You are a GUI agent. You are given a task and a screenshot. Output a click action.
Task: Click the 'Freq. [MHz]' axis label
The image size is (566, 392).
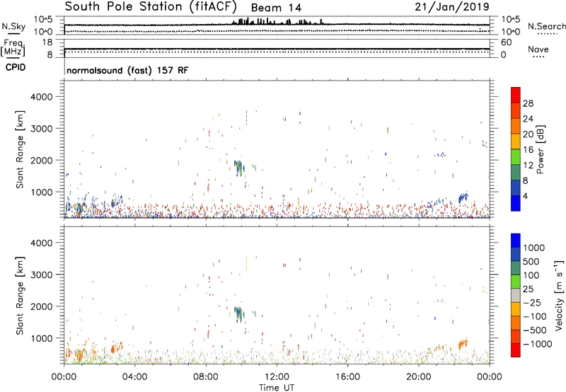(13, 47)
